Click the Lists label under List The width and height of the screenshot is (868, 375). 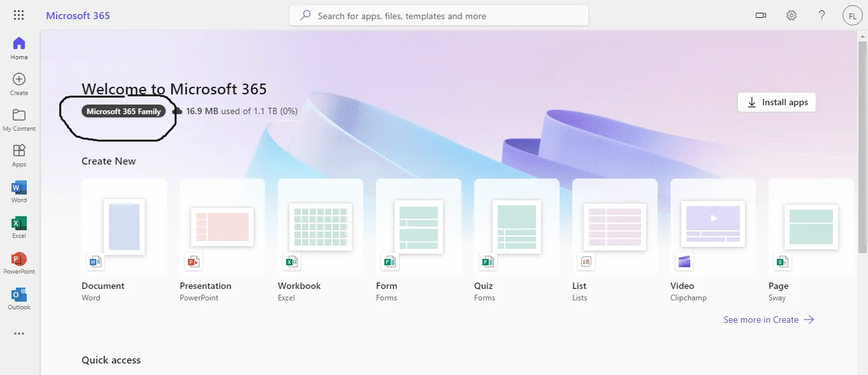pyautogui.click(x=579, y=298)
